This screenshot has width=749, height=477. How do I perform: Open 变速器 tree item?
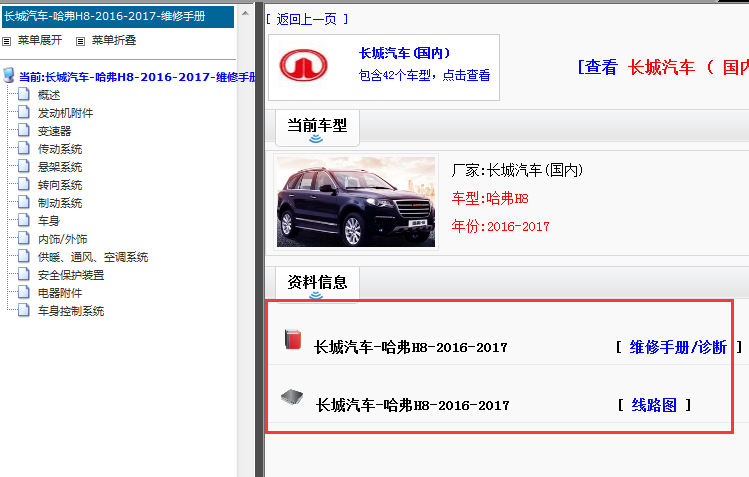[x=54, y=131]
